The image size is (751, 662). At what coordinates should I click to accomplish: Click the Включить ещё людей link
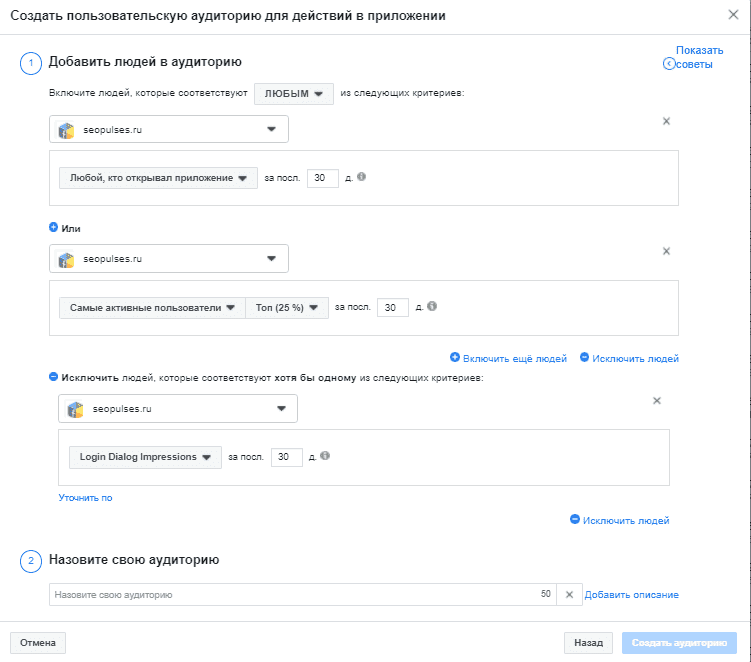(509, 358)
